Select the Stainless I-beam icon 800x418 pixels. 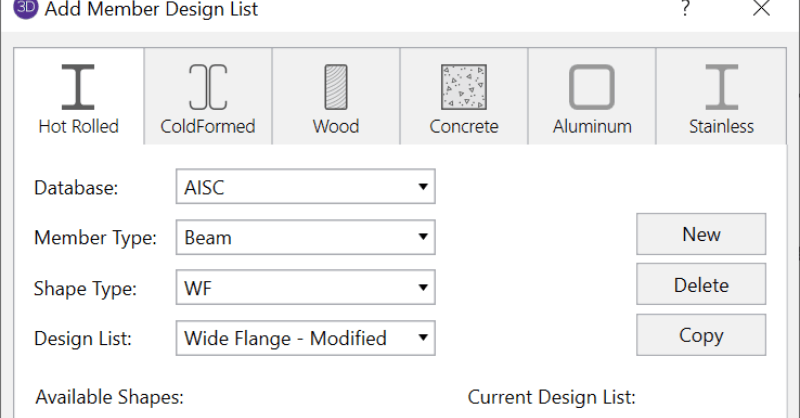tap(721, 88)
